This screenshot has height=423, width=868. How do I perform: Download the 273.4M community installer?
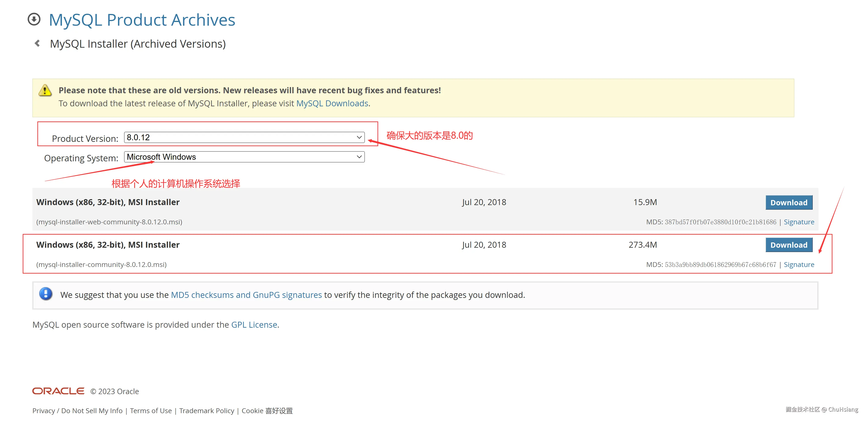788,245
